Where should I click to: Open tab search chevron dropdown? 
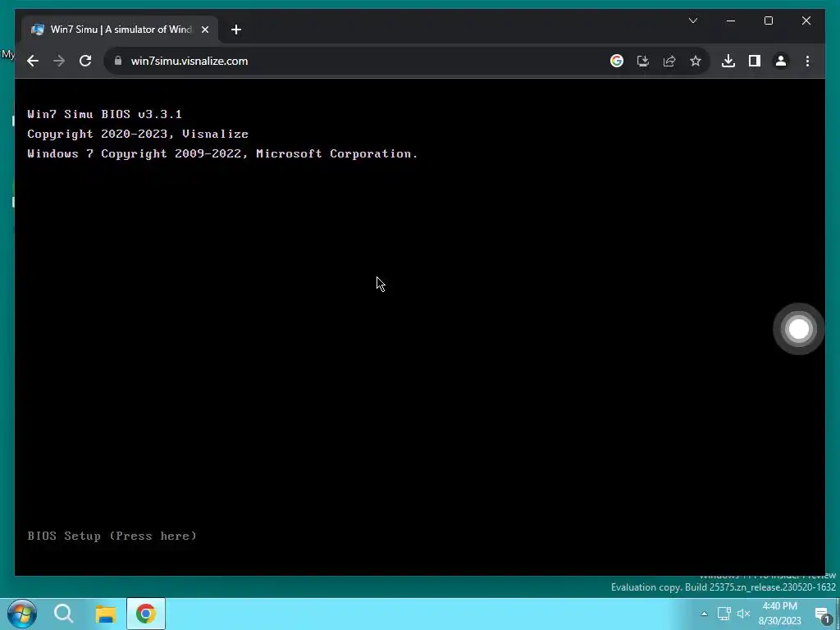[693, 21]
